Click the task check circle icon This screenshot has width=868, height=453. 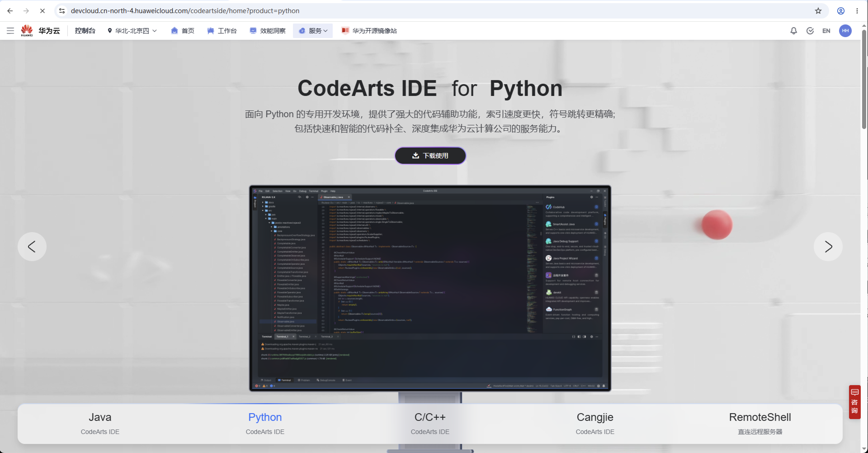click(810, 31)
